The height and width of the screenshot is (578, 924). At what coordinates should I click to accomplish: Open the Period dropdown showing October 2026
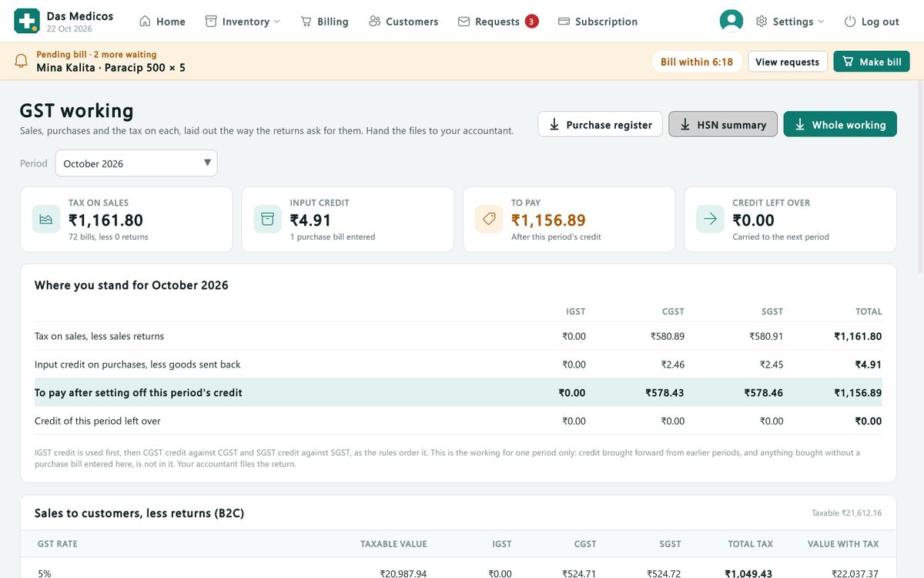(136, 163)
